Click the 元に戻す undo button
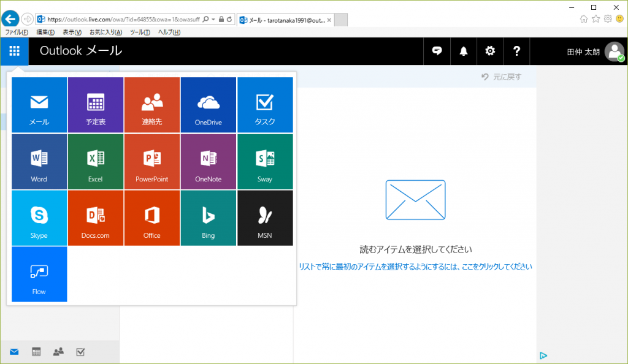 pos(502,77)
